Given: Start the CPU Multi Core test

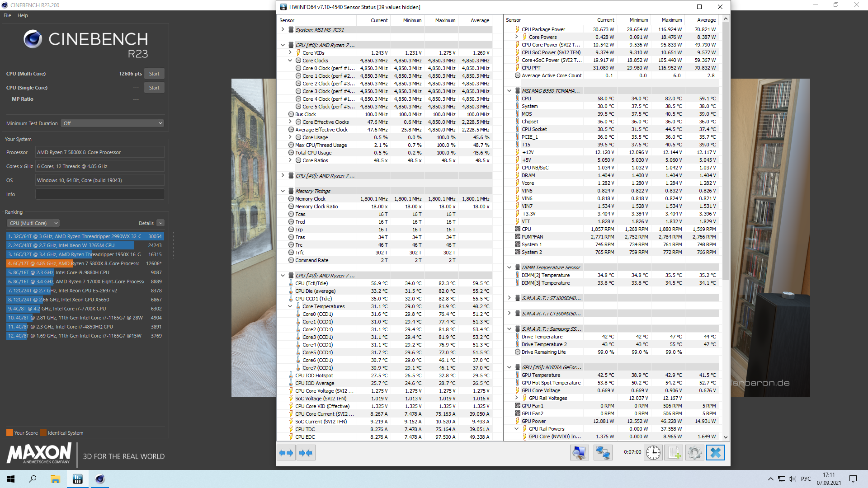Looking at the screenshot, I should [x=154, y=74].
